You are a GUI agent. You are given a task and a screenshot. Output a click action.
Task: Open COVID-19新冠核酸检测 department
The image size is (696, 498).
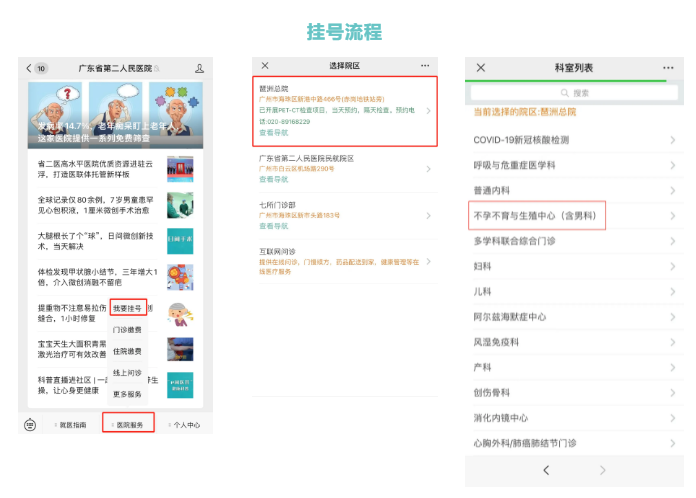(574, 140)
